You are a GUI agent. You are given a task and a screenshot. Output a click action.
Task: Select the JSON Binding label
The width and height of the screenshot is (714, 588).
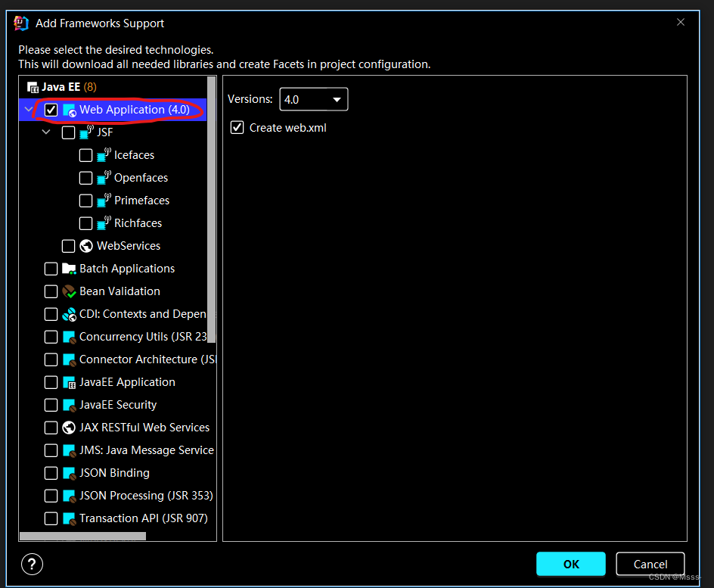click(114, 473)
